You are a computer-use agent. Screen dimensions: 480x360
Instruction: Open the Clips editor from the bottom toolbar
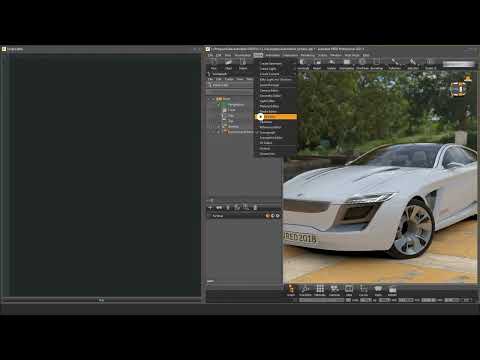point(349,290)
